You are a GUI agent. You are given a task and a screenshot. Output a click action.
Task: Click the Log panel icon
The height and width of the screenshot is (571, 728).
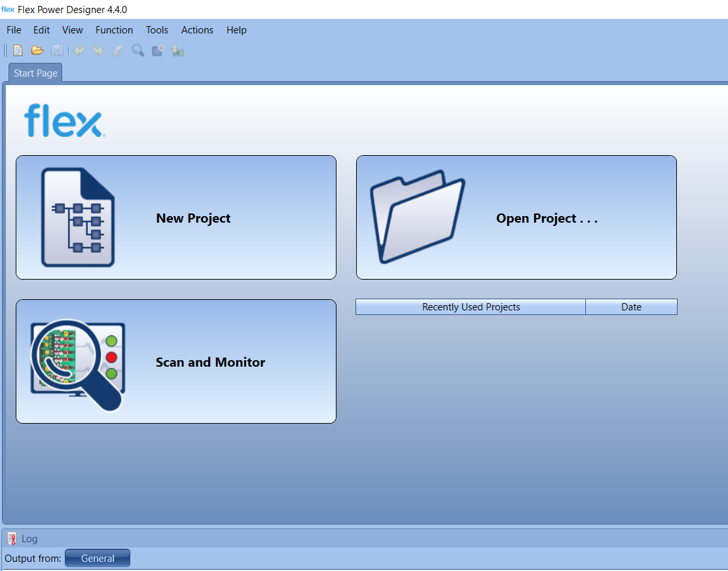pyautogui.click(x=11, y=538)
